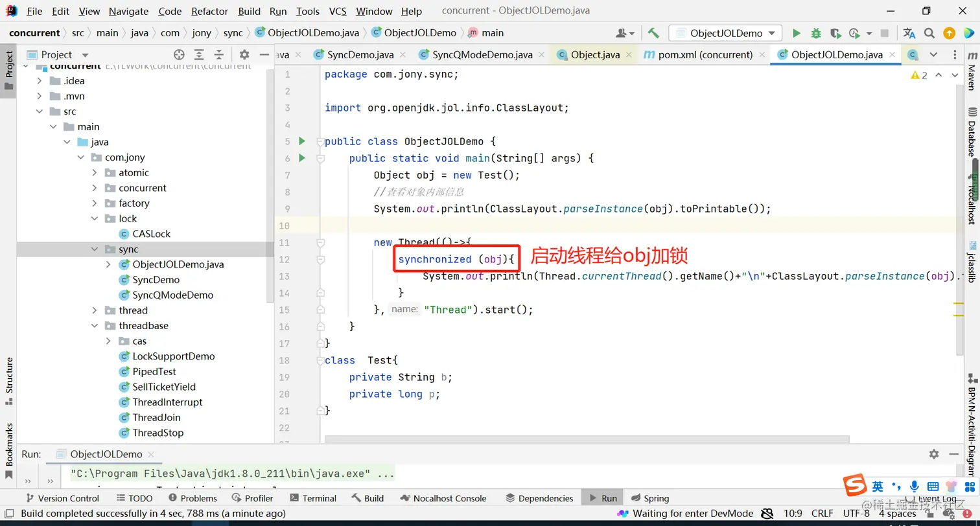
Task: Open Version Control tool window
Action: coord(62,498)
